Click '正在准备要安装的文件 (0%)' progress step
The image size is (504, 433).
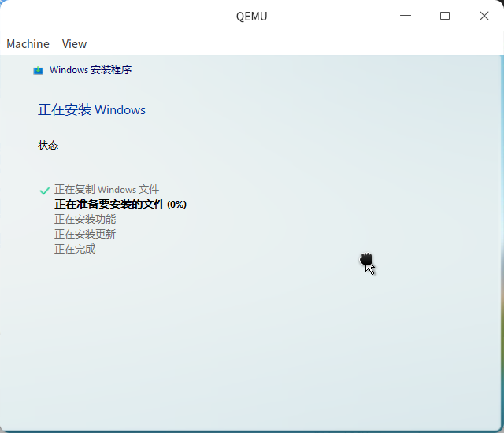pos(120,204)
